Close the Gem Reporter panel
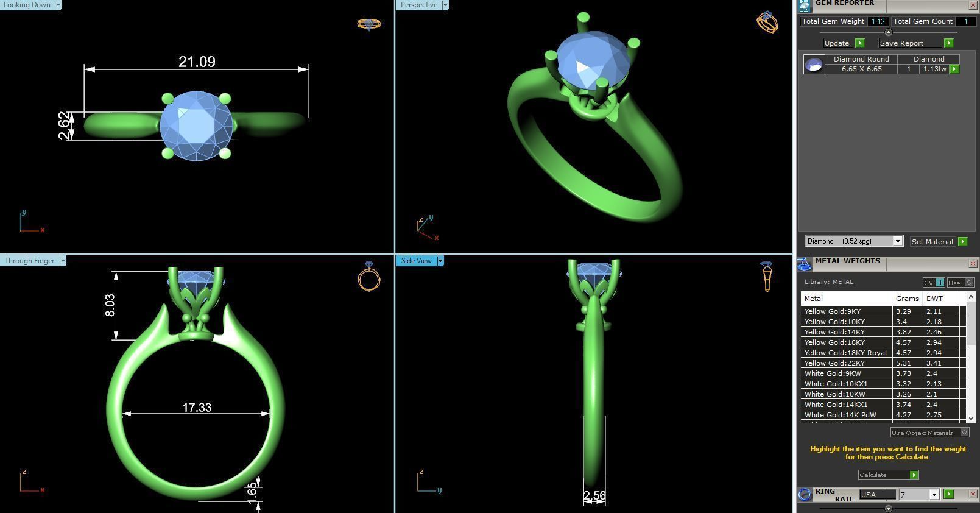Viewport: 980px width, 513px height. pyautogui.click(x=973, y=5)
